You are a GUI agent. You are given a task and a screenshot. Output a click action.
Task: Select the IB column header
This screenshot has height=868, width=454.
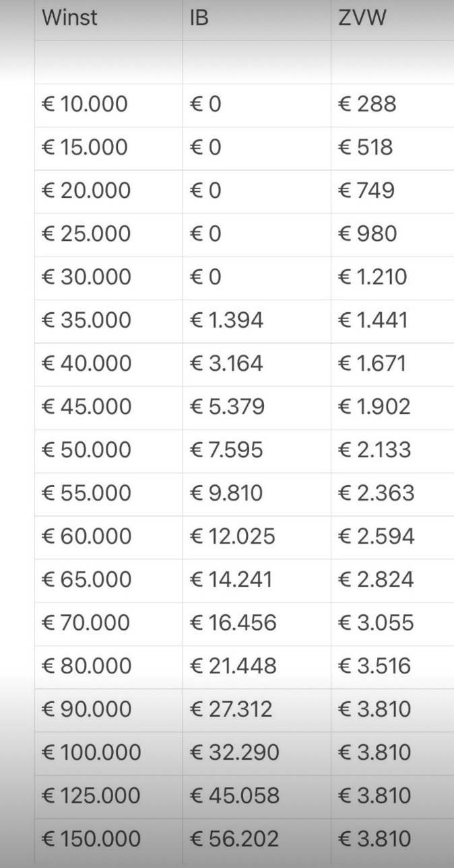tap(257, 19)
